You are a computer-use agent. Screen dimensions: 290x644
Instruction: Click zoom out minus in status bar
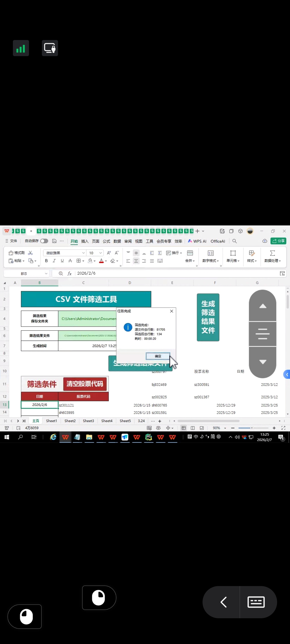pyautogui.click(x=233, y=428)
